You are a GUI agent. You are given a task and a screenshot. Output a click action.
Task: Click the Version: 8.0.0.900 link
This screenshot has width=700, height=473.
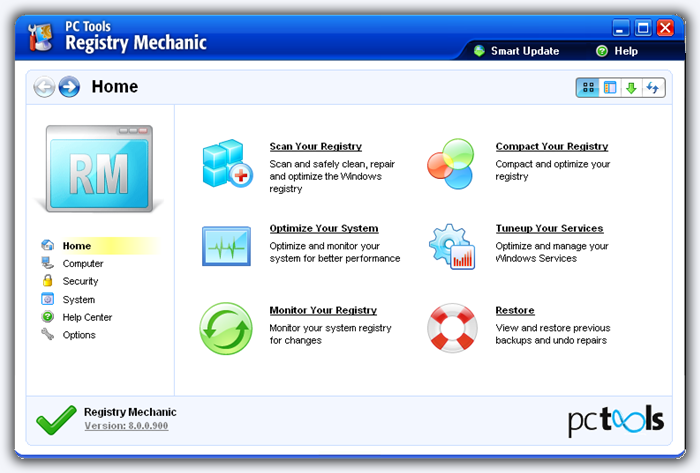click(x=126, y=426)
